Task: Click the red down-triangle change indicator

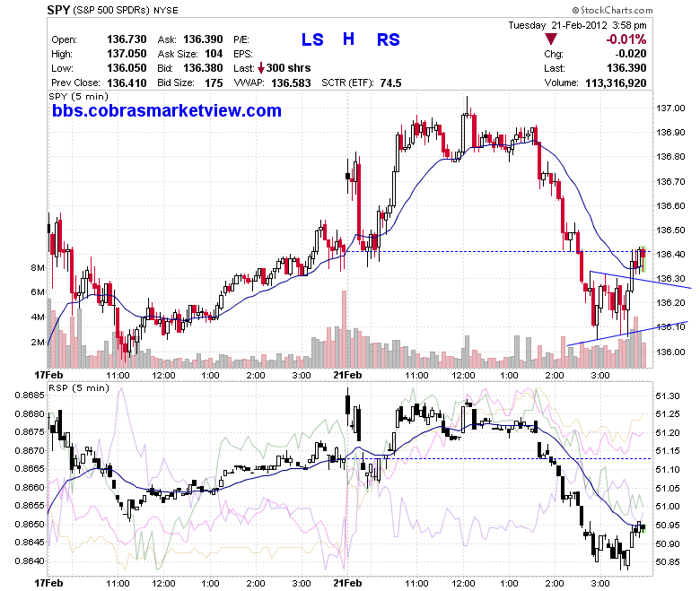Action: [551, 39]
